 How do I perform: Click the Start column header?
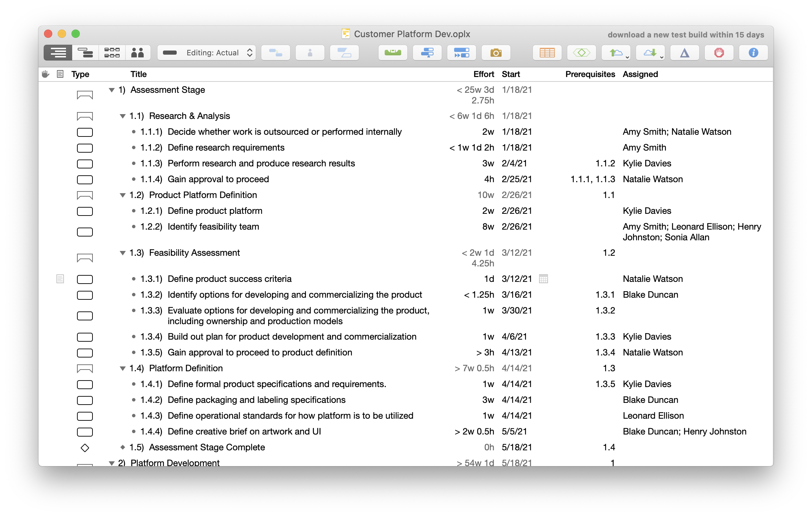coord(511,74)
